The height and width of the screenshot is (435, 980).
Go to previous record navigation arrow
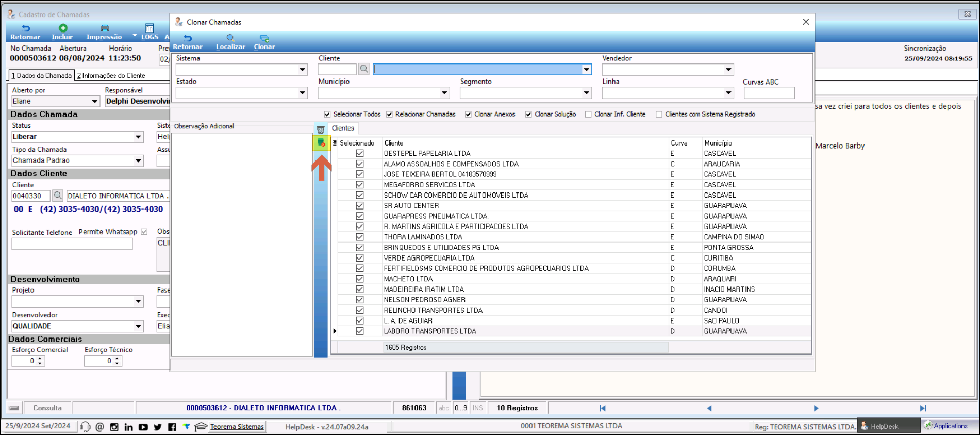click(x=709, y=408)
